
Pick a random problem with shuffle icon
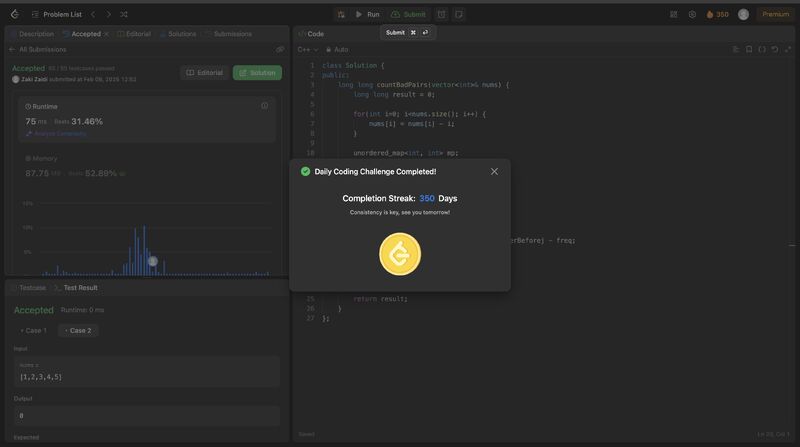coord(124,14)
